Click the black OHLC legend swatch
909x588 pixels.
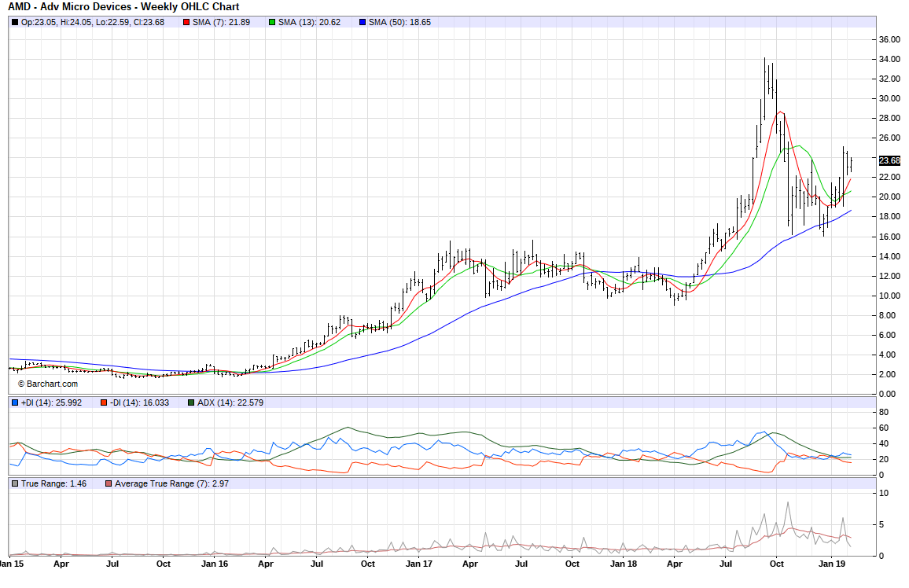[14, 23]
